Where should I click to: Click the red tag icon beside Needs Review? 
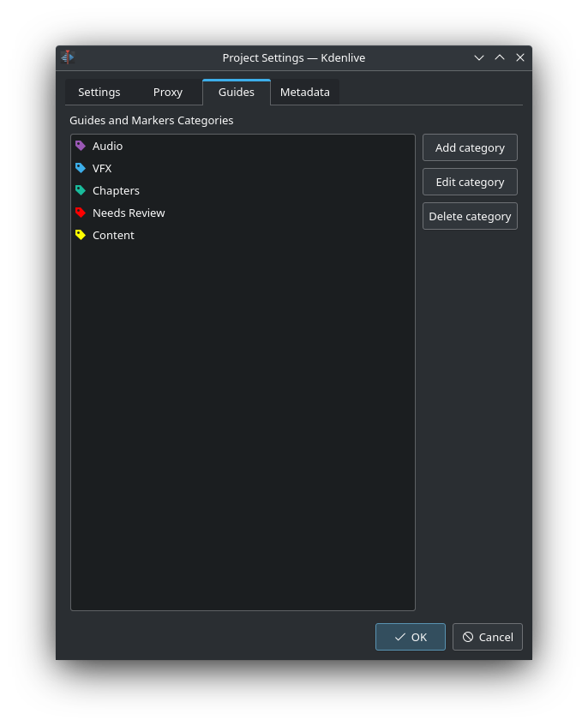(81, 213)
